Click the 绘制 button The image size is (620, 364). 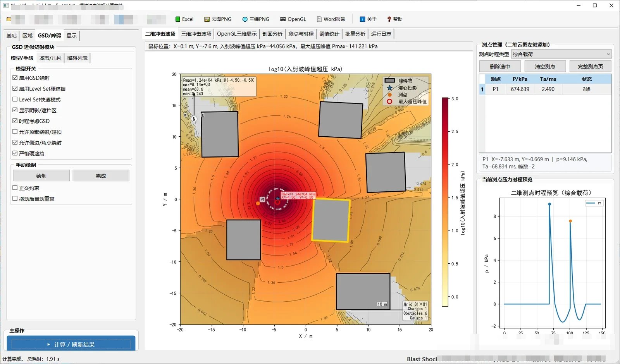point(41,176)
